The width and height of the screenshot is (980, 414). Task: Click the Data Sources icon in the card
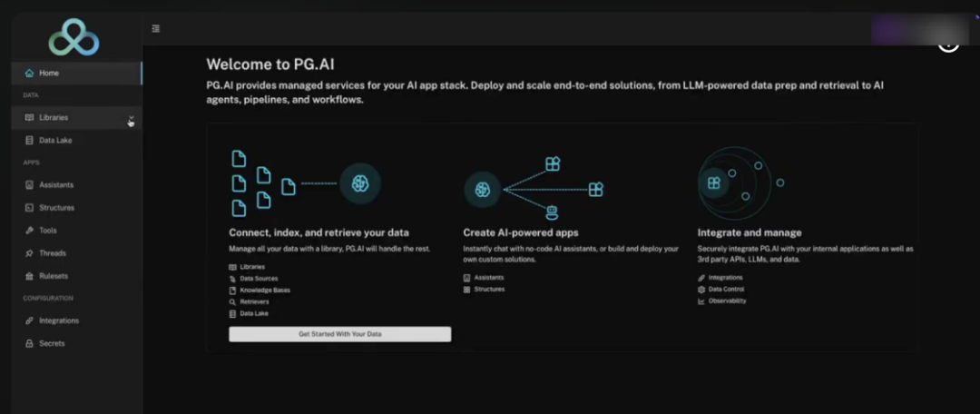(232, 279)
